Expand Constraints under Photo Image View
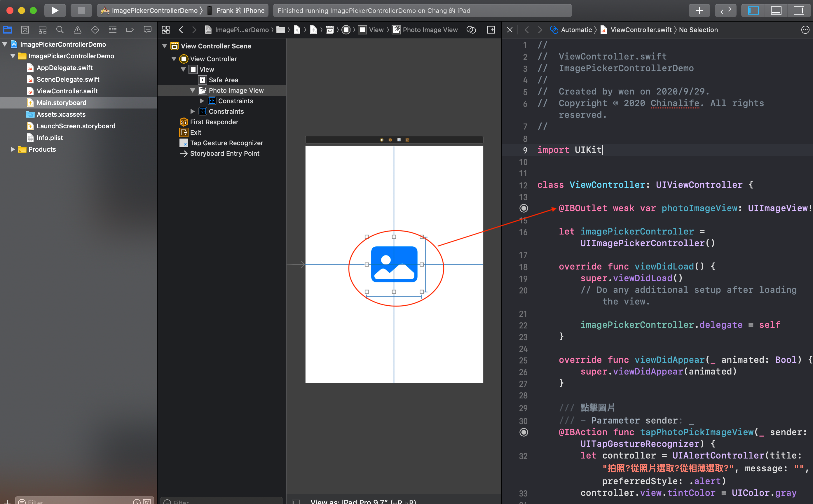813x504 pixels. coord(202,101)
